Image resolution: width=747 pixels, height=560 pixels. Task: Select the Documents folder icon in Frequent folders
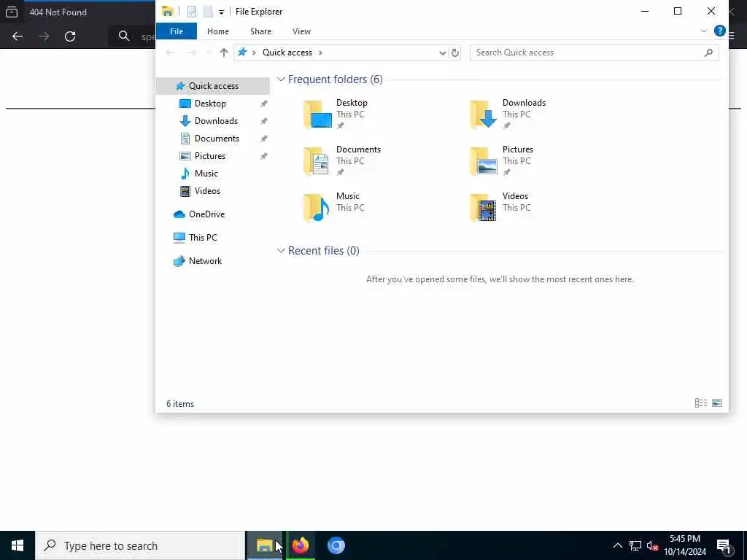tap(317, 161)
